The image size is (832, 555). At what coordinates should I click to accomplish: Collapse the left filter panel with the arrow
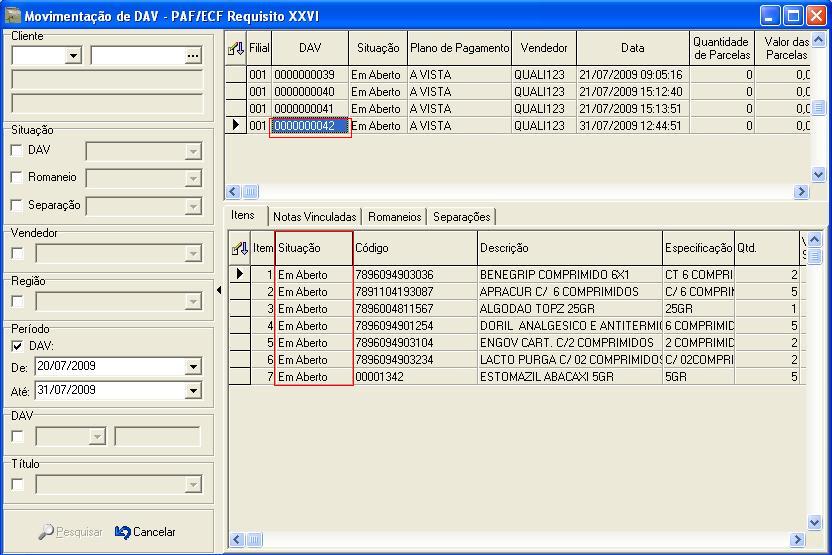pos(219,290)
